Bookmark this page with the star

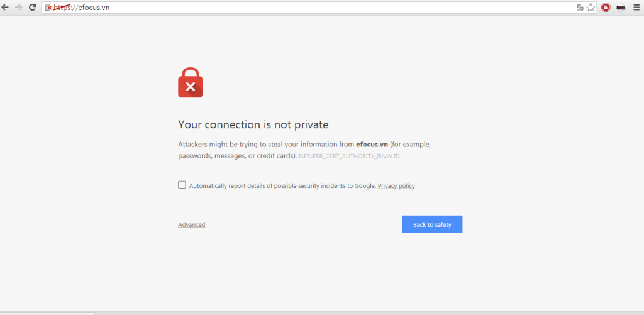(x=591, y=8)
